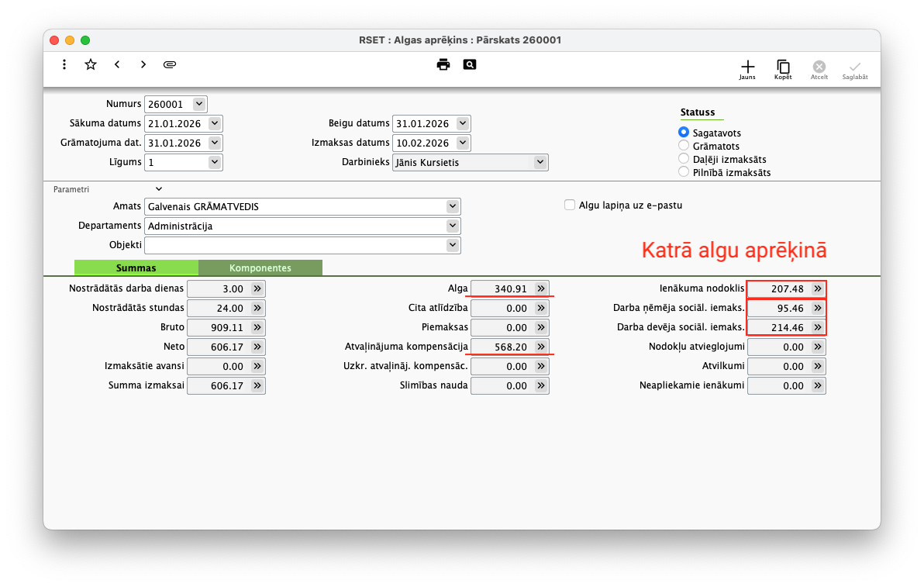Enable Algu lapiņa uz e-pastu checkbox
924x587 pixels.
(x=570, y=205)
